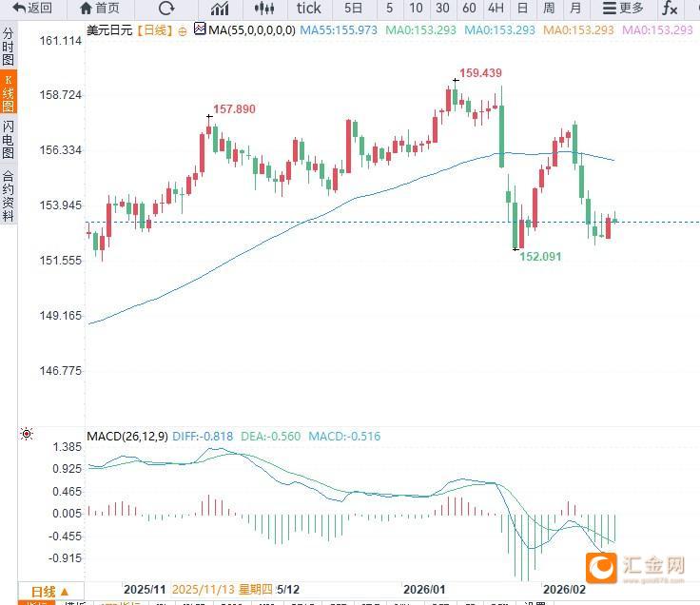Click the 153.945 price axis label
The image size is (700, 605).
(x=61, y=205)
